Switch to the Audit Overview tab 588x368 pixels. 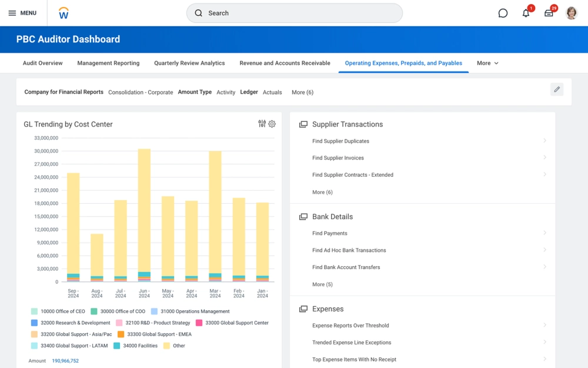[42, 63]
